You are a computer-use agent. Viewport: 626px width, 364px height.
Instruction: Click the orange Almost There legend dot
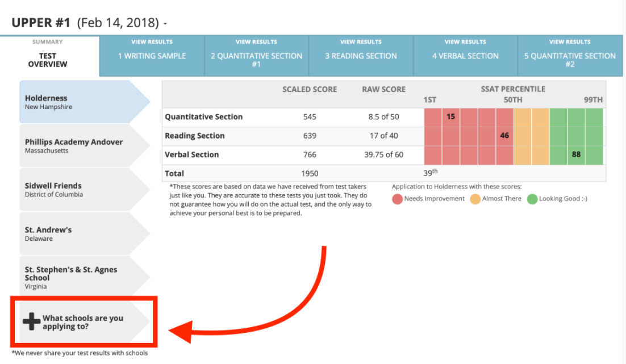pos(475,199)
